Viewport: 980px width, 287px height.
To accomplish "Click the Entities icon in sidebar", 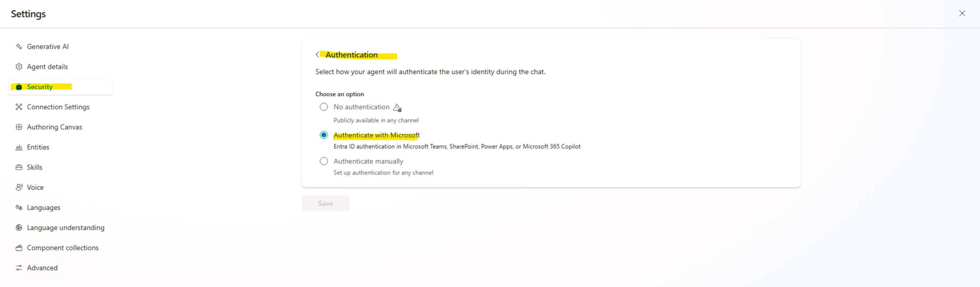I will [x=19, y=148].
